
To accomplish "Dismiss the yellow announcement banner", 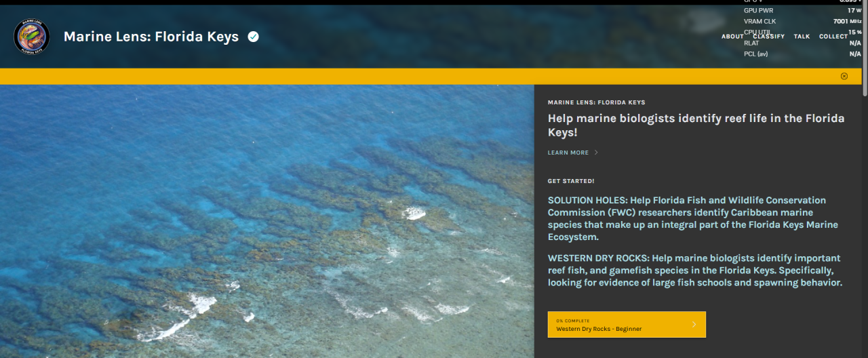I will (x=844, y=76).
